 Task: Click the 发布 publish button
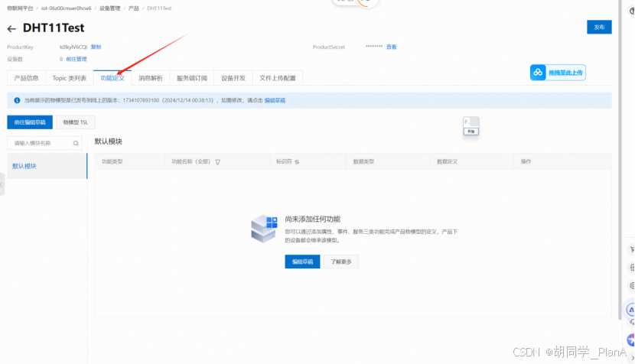599,27
